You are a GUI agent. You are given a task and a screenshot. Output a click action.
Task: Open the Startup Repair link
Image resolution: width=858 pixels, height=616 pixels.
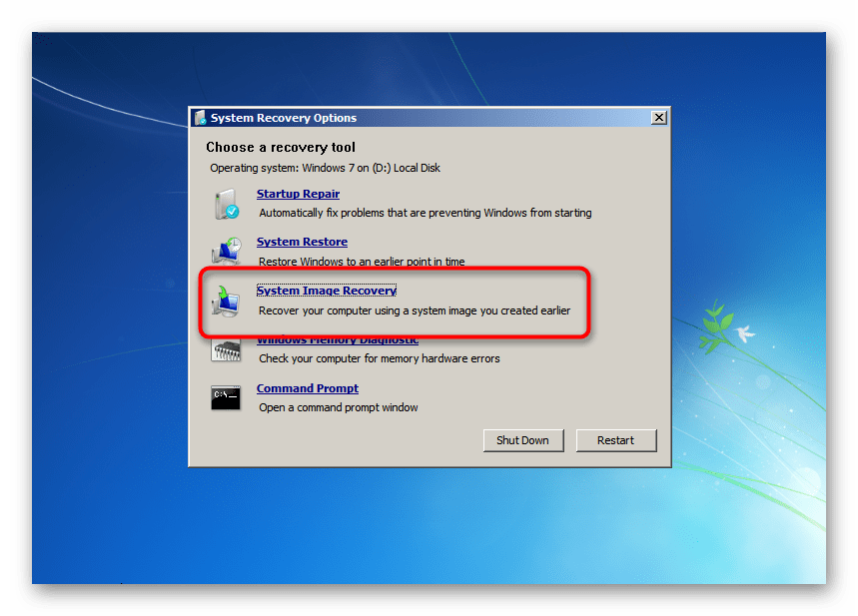(x=298, y=194)
